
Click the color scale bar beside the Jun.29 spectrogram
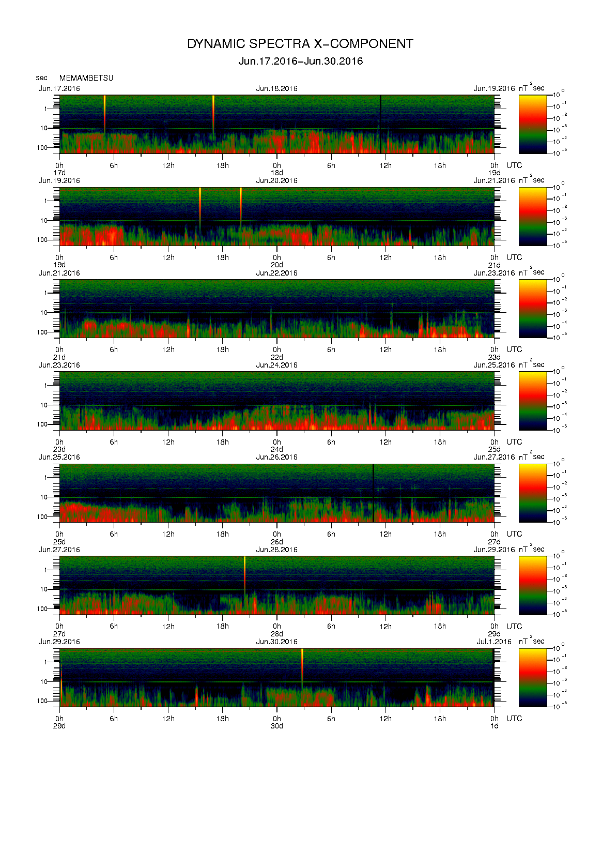[x=533, y=678]
